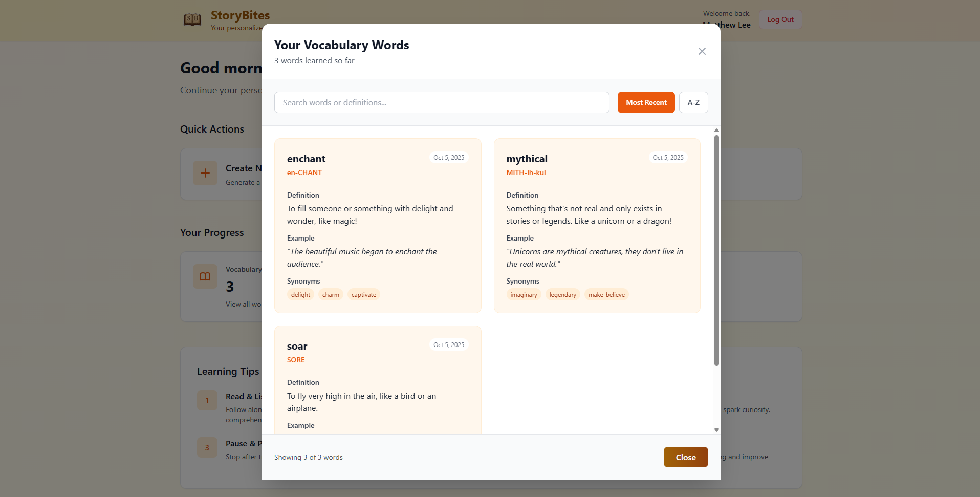Click the 'mythical' word heading
This screenshot has height=497, width=980.
tap(527, 159)
